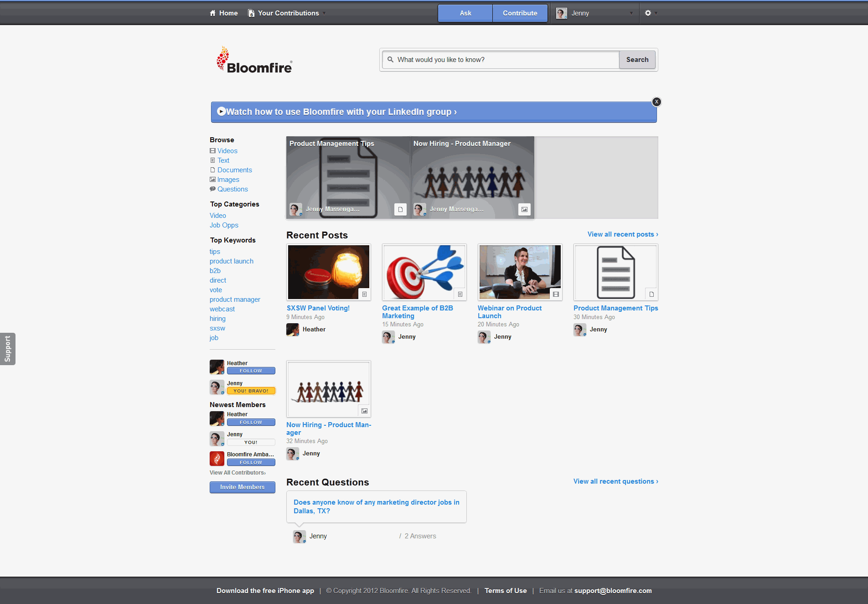868x604 pixels.
Task: Open the Video category
Action: pos(218,216)
